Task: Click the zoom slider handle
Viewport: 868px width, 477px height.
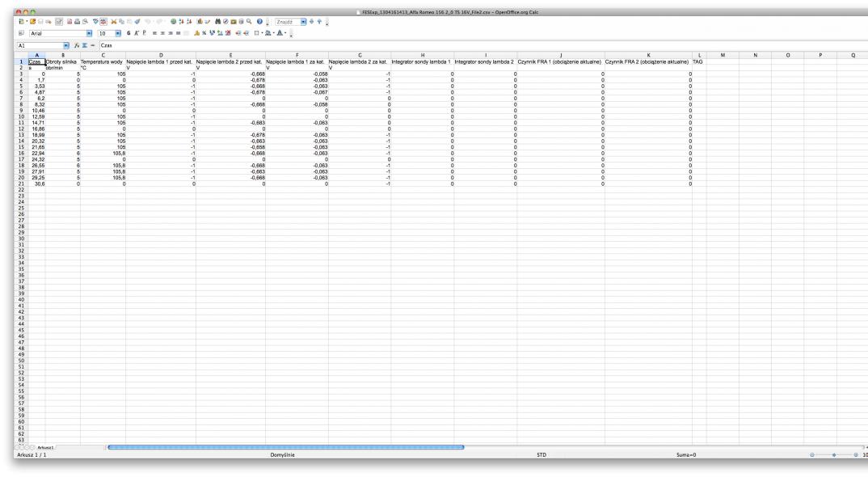Action: point(834,455)
